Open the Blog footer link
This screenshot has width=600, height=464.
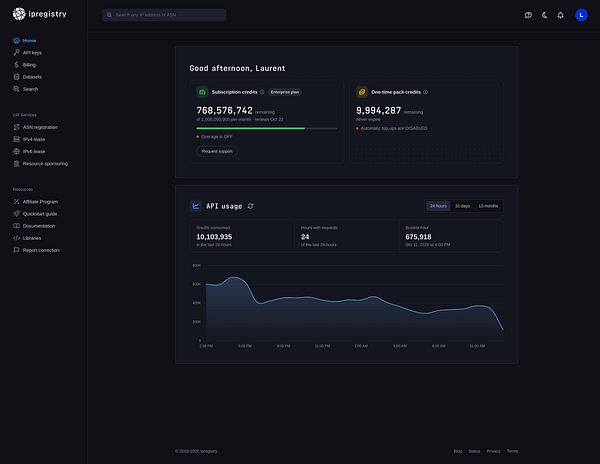[x=458, y=451]
